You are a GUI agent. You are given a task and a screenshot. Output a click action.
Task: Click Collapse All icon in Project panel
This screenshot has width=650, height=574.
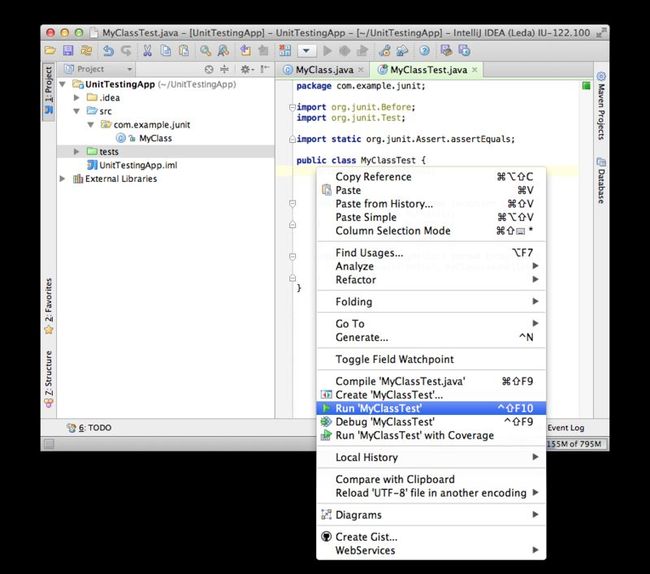[224, 69]
